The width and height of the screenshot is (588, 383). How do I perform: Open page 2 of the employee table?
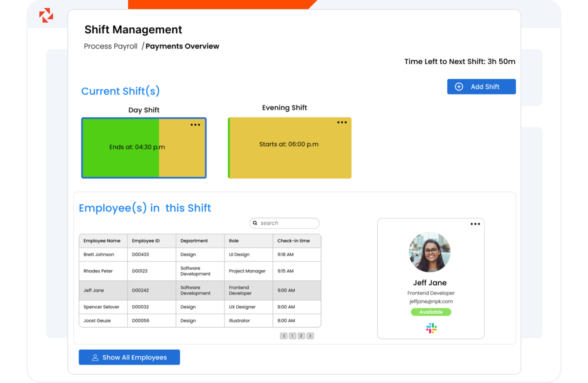pyautogui.click(x=301, y=336)
